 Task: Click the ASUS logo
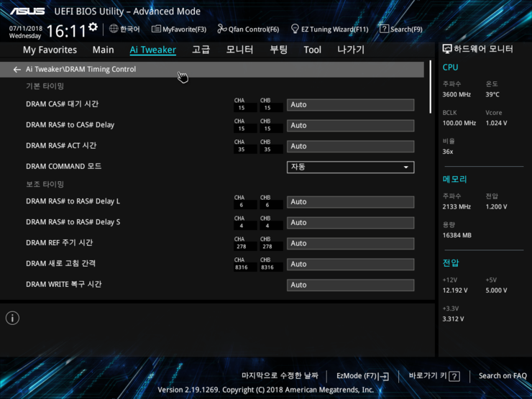click(x=27, y=12)
